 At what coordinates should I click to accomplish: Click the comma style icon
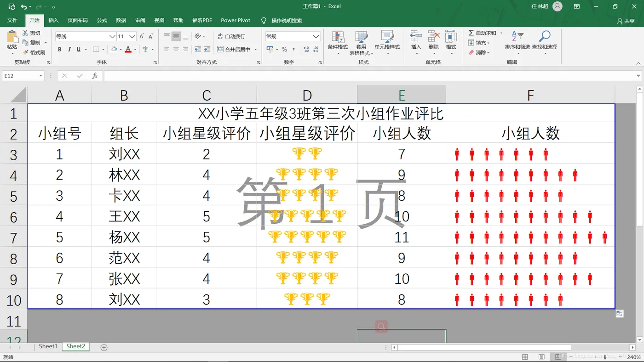pyautogui.click(x=293, y=49)
